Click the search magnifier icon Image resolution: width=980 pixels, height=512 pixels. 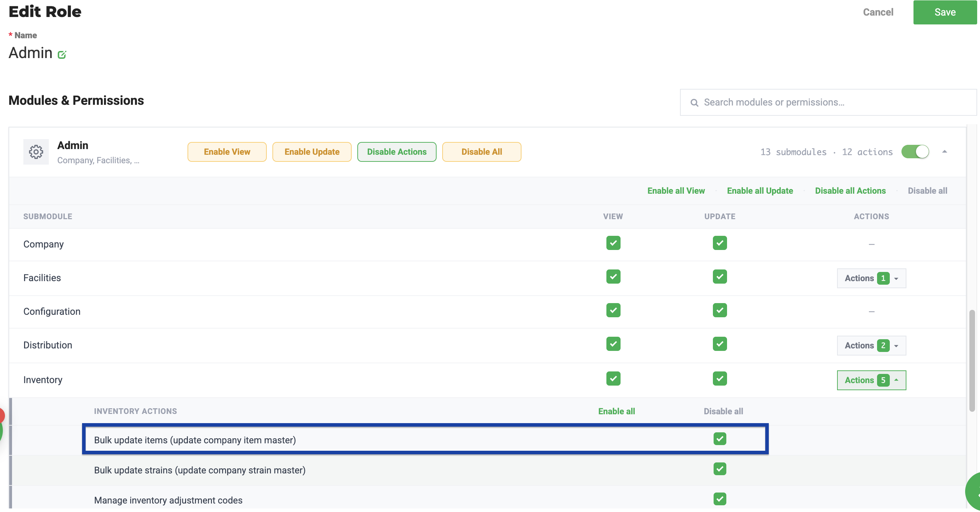tap(694, 103)
